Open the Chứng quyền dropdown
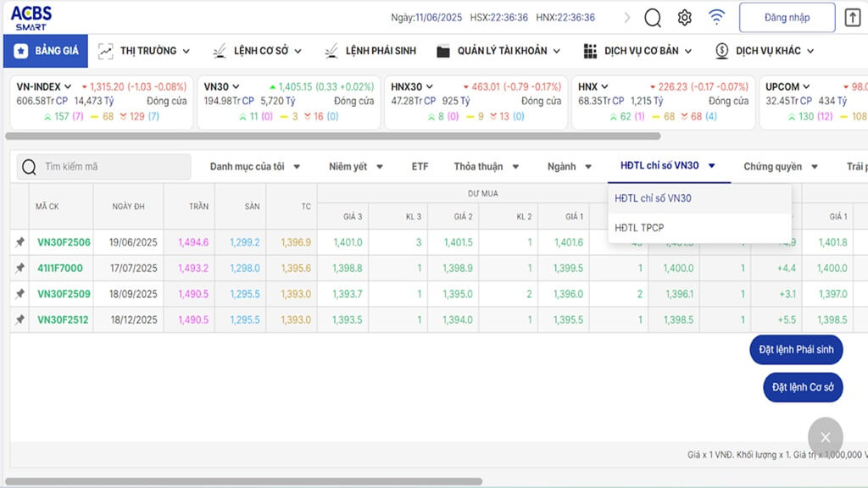The image size is (868, 488). (x=781, y=167)
